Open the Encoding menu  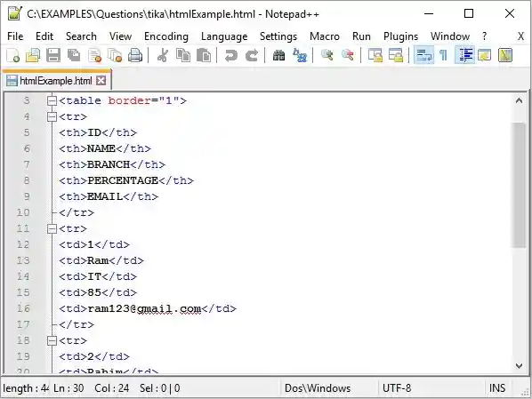click(166, 36)
